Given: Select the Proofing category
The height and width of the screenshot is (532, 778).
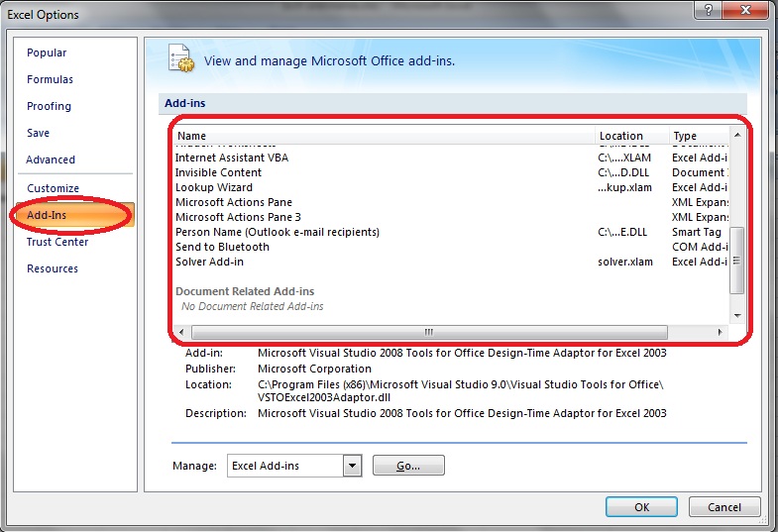Looking at the screenshot, I should [x=49, y=106].
